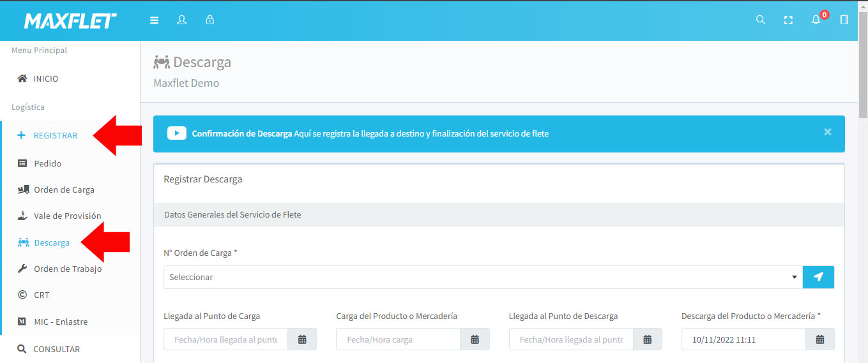
Task: Open the notifications bell icon
Action: coord(816,20)
